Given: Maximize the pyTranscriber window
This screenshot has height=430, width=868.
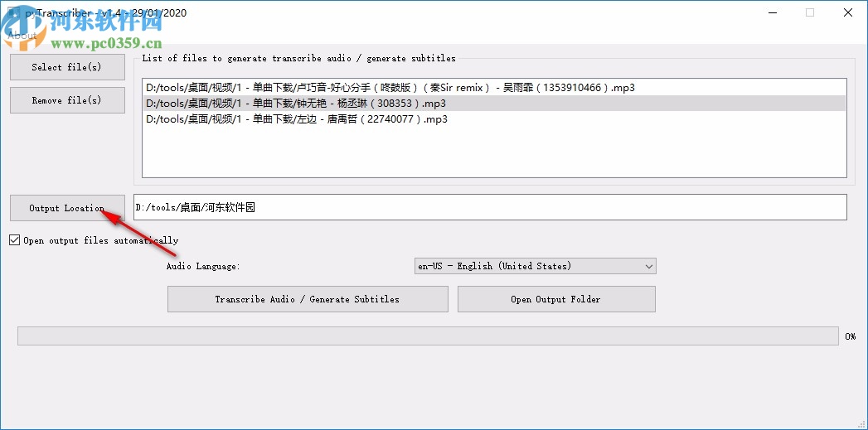Looking at the screenshot, I should coord(810,12).
